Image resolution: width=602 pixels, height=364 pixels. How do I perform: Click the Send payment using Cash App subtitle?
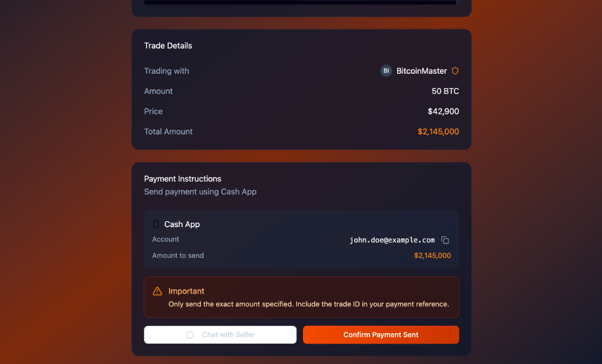[200, 192]
